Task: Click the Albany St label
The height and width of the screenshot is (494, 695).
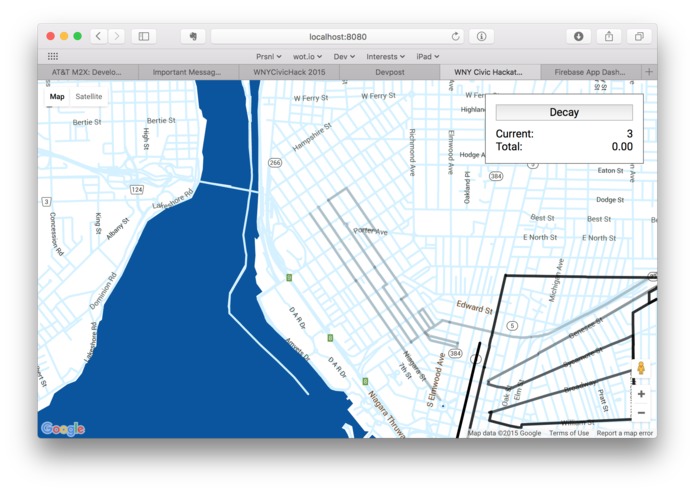Action: click(x=117, y=229)
